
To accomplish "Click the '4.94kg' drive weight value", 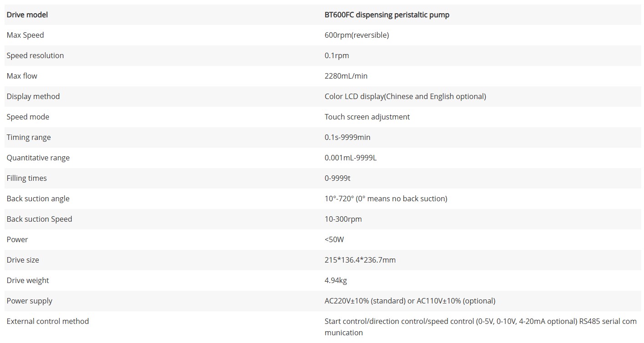I will (x=336, y=281).
